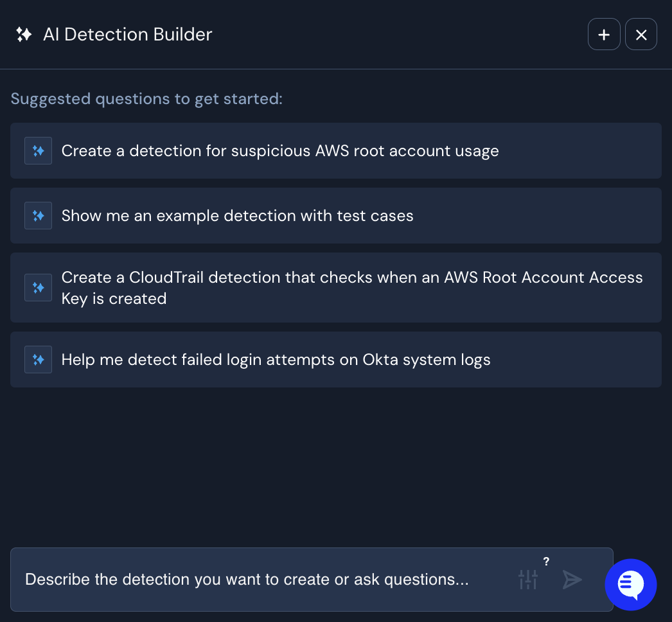Click the blank conversation area below the suggestions
This screenshot has width=672, height=622.
click(x=335, y=466)
